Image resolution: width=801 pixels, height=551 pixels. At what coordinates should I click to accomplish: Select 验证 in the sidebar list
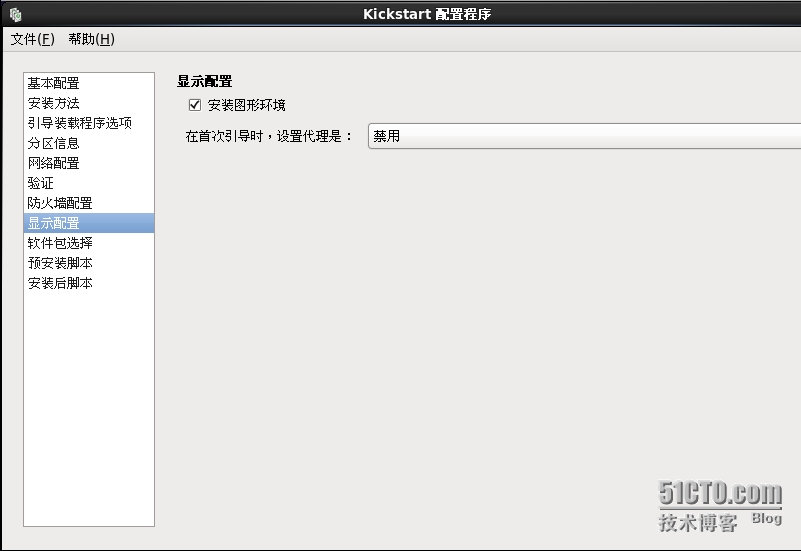[89, 183]
